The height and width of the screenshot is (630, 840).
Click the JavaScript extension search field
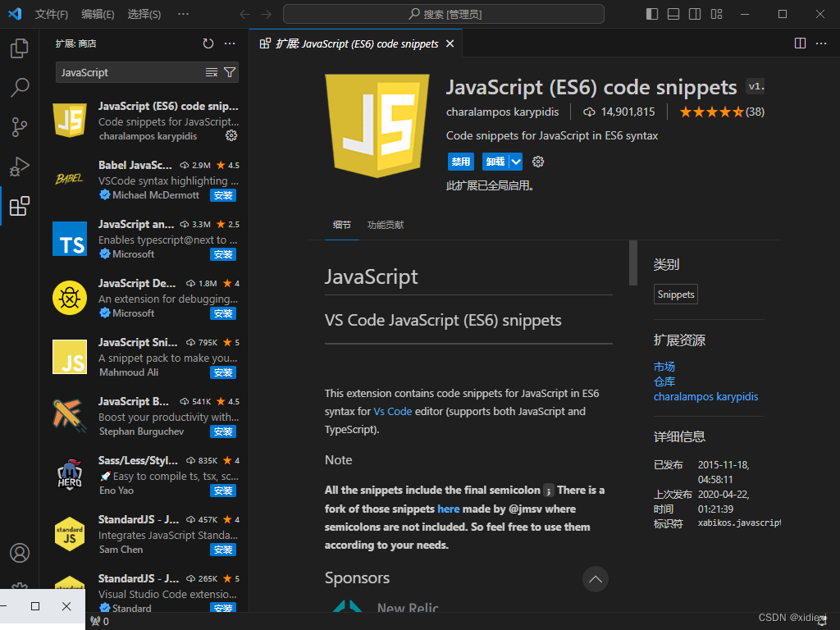(131, 72)
